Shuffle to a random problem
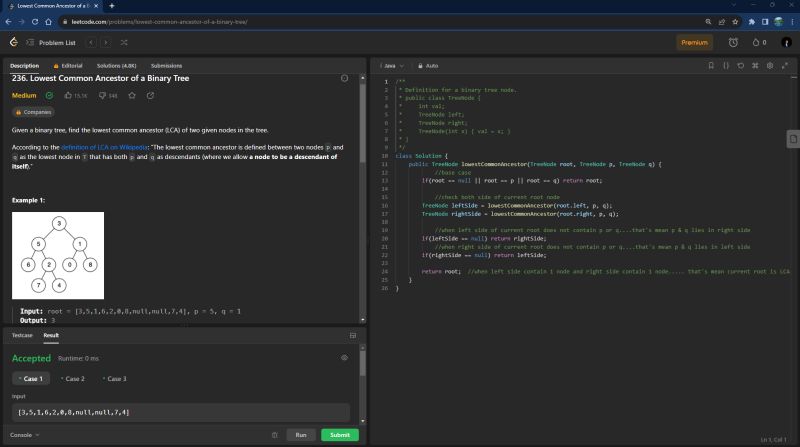 tap(123, 42)
